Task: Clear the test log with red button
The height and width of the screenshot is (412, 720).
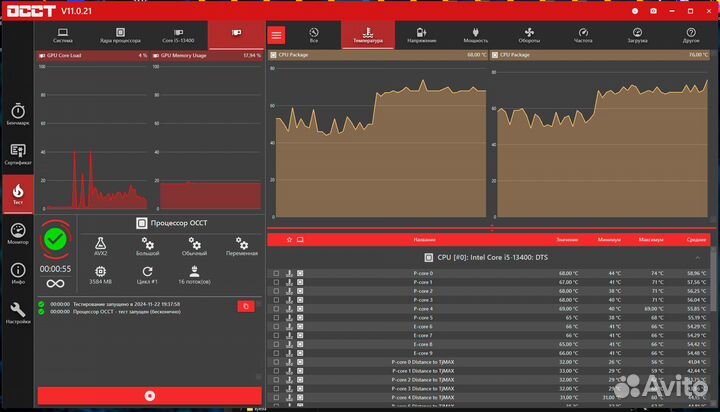Action: pos(244,305)
